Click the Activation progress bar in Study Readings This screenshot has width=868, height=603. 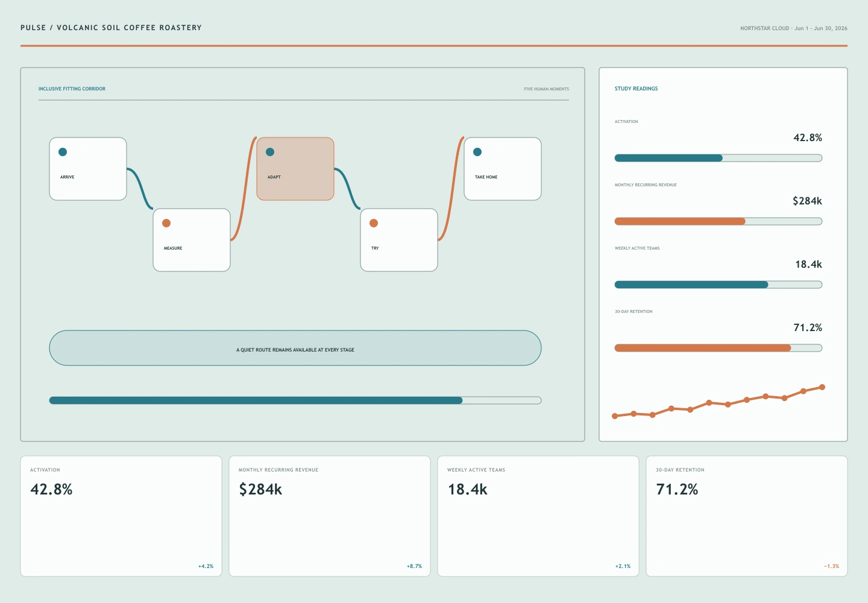719,158
